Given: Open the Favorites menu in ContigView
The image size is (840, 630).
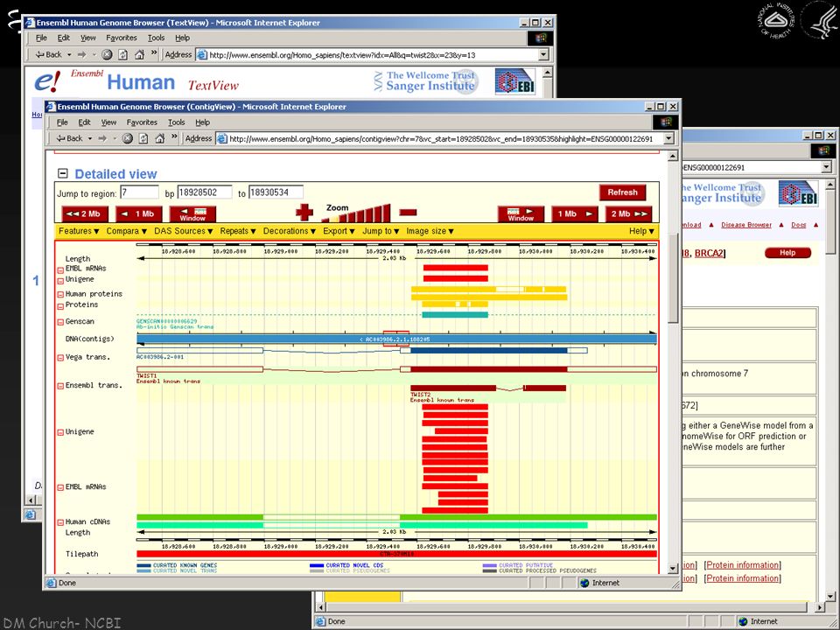Looking at the screenshot, I should [142, 122].
